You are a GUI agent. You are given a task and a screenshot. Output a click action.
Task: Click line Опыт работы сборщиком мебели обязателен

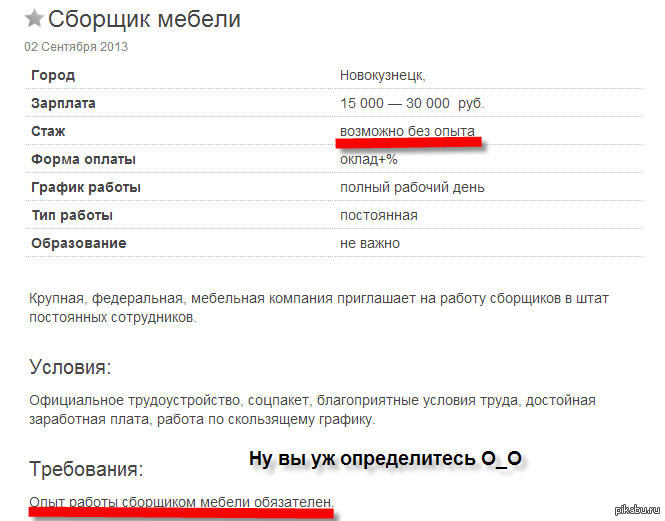(182, 502)
